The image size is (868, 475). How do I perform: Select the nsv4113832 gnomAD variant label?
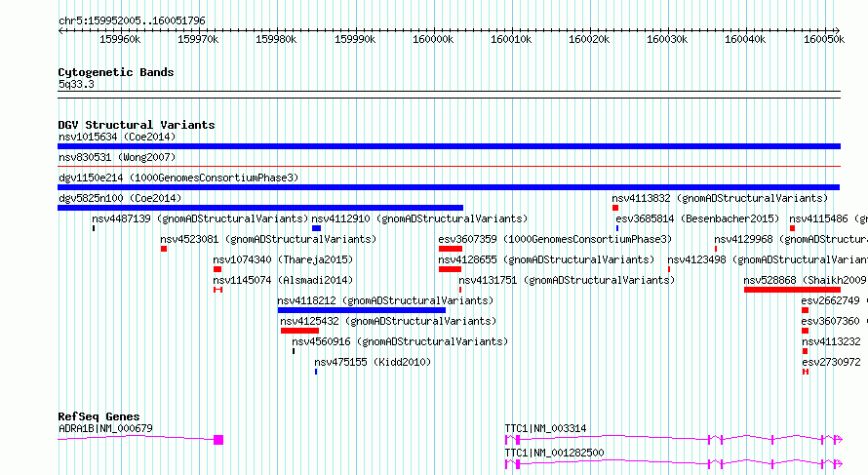[x=720, y=198]
